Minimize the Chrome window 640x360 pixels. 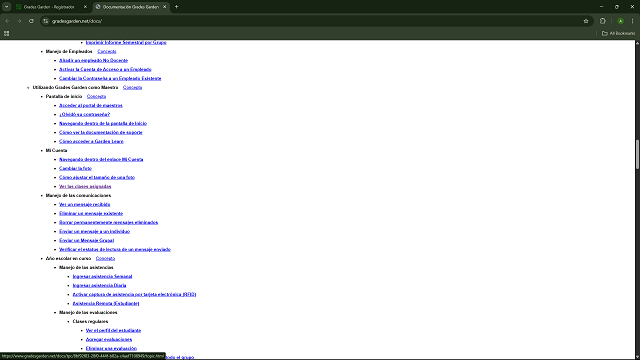(x=601, y=7)
